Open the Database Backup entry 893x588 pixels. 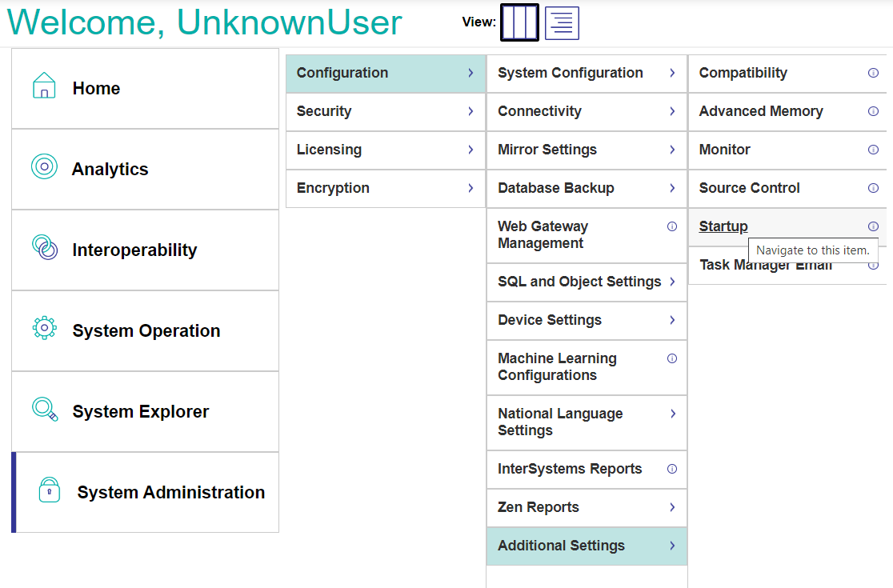coord(587,188)
